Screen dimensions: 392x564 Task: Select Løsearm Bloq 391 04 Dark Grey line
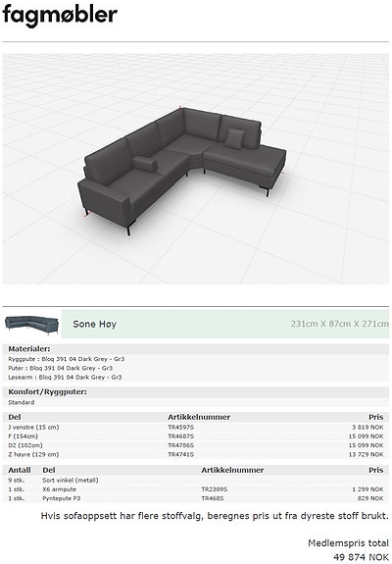tap(65, 377)
